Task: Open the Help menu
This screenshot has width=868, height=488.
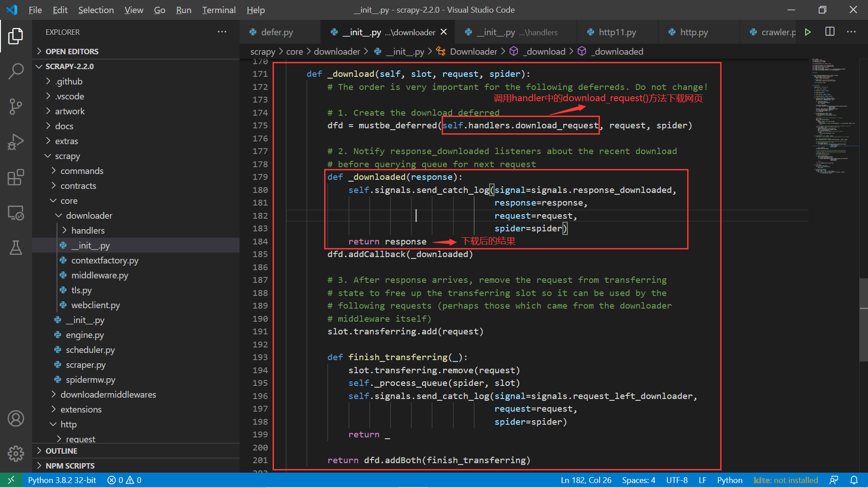Action: (x=256, y=10)
